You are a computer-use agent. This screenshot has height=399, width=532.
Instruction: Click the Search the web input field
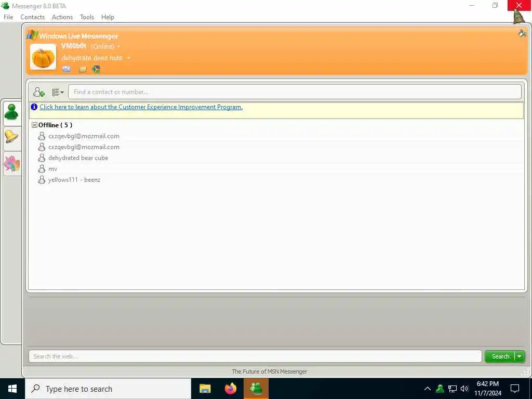coord(255,356)
